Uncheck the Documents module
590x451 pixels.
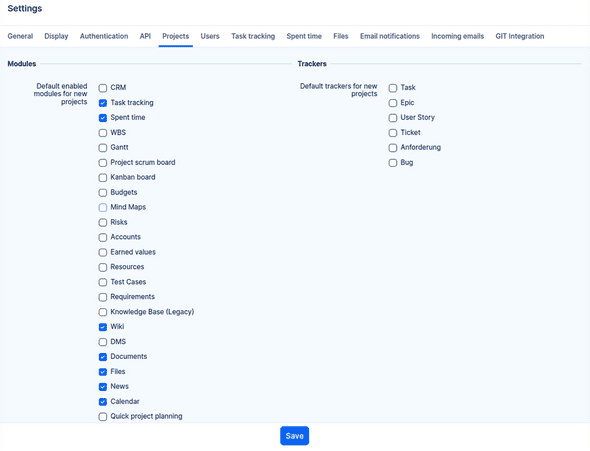pos(103,357)
